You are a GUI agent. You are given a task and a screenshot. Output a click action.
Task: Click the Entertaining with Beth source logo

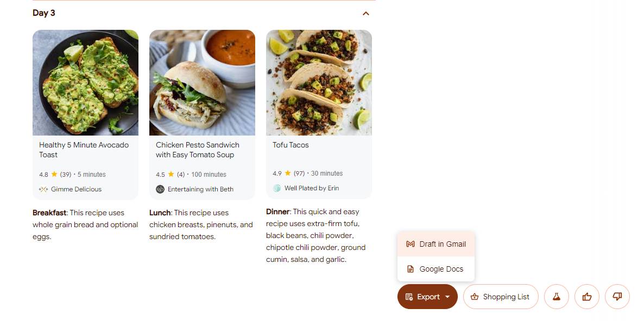tap(160, 189)
